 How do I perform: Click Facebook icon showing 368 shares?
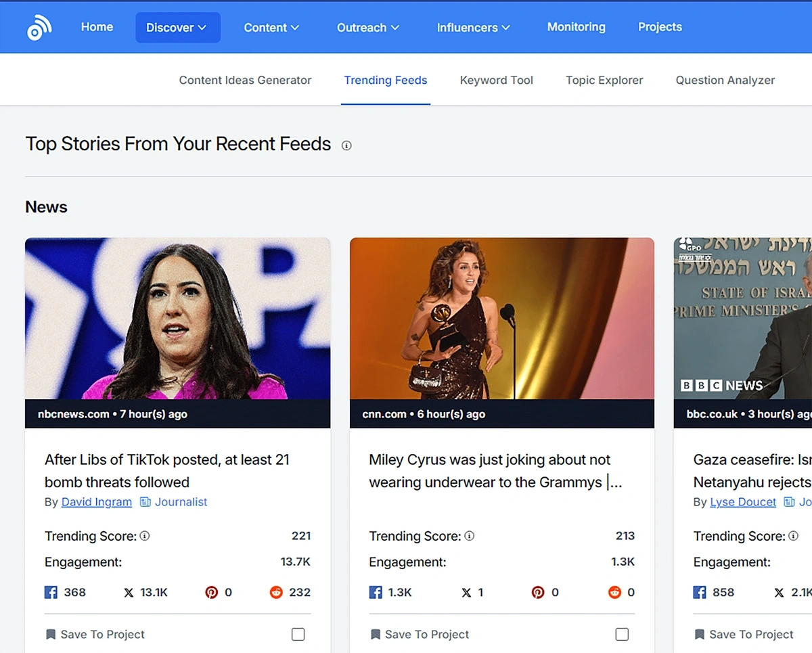click(x=51, y=592)
